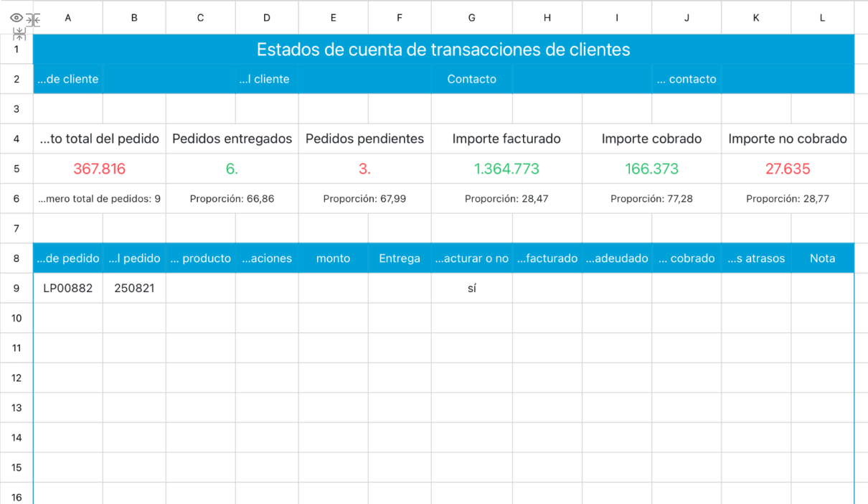Viewport: 868px width, 504px height.
Task: Select column C header
Action: coord(200,19)
